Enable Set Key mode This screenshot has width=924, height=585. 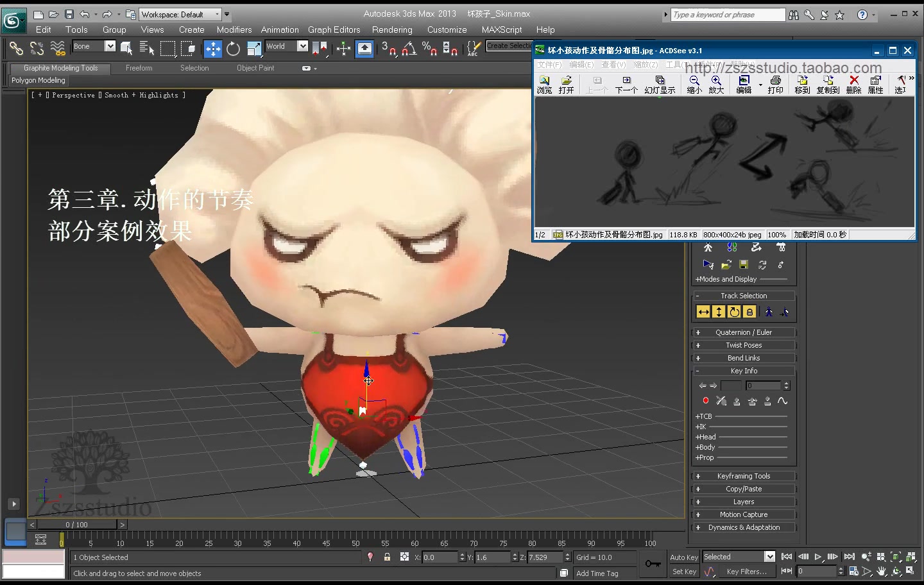coord(683,571)
